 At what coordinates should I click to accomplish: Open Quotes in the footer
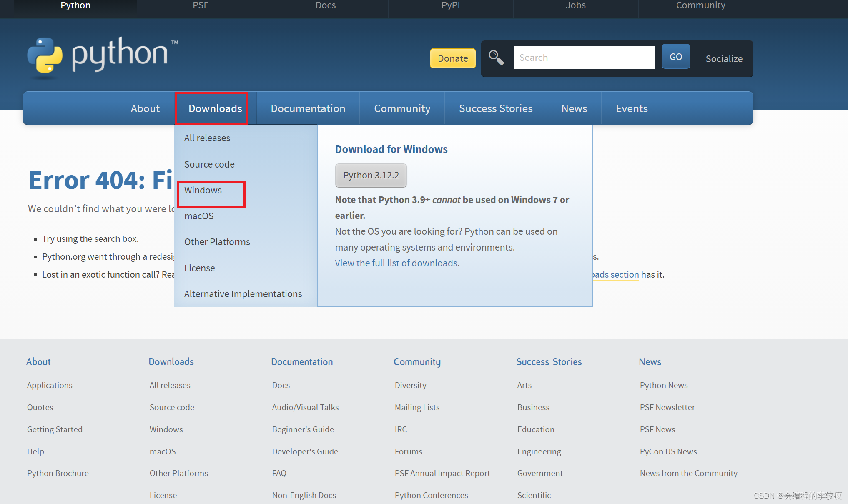pos(40,407)
